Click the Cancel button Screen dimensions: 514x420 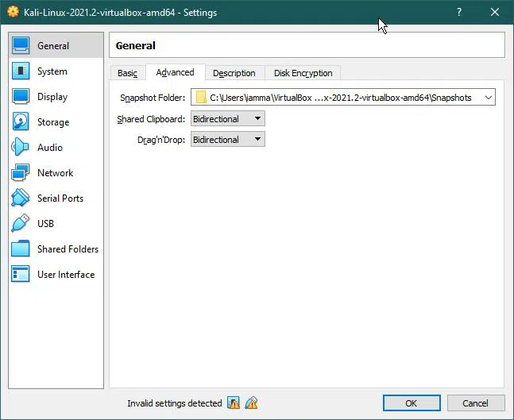(x=475, y=403)
